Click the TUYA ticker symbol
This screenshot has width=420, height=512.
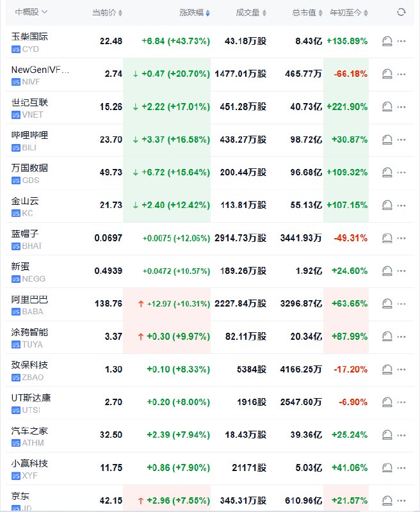33,344
